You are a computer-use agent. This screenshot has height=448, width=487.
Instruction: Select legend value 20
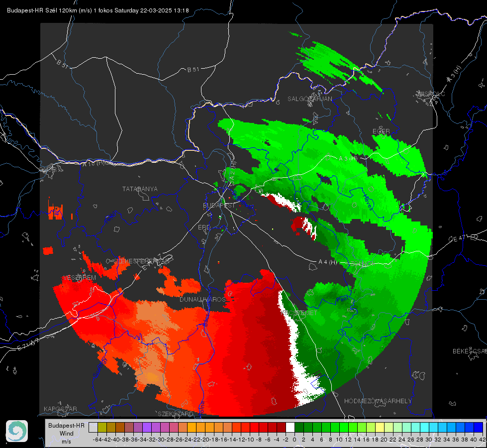click(x=384, y=440)
